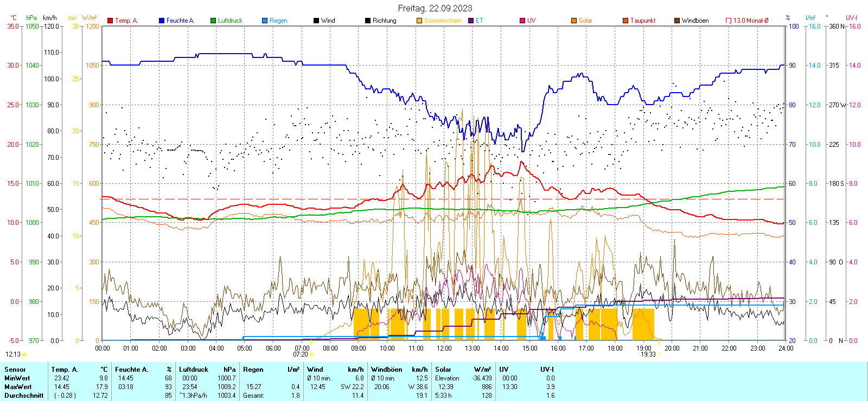Select the Luftdruck column header in table
Screen dimensions: 868x401
pyautogui.click(x=194, y=370)
